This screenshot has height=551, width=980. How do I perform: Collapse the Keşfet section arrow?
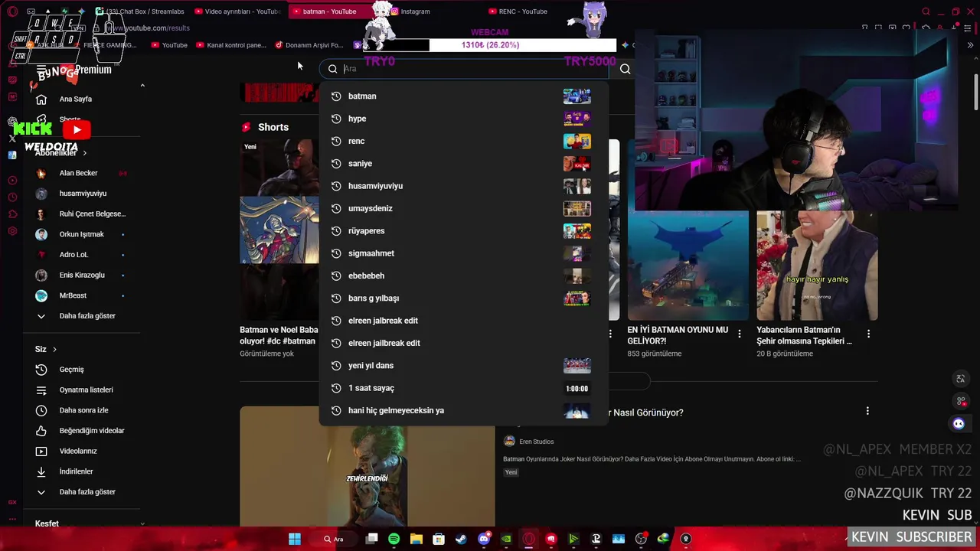coord(142,524)
